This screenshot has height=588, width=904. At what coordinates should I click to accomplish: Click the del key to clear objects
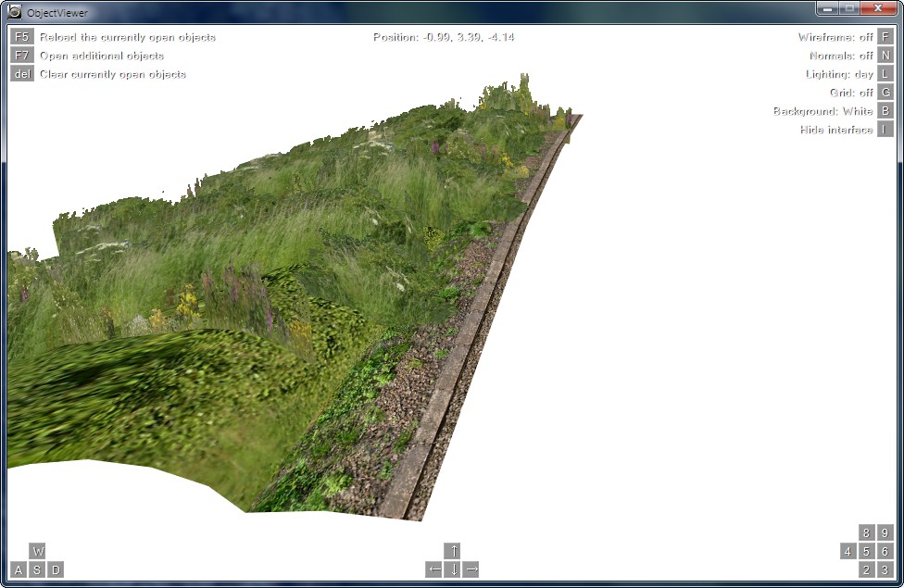22,74
